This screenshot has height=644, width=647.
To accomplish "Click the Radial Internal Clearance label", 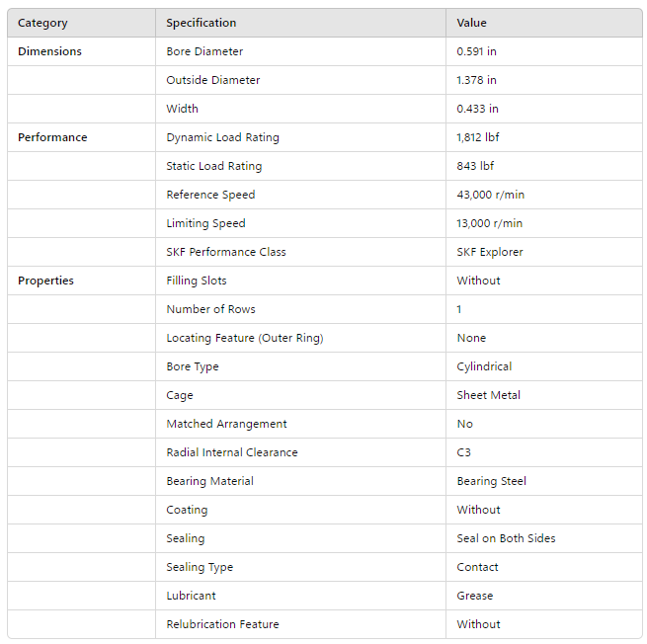I will click(232, 452).
